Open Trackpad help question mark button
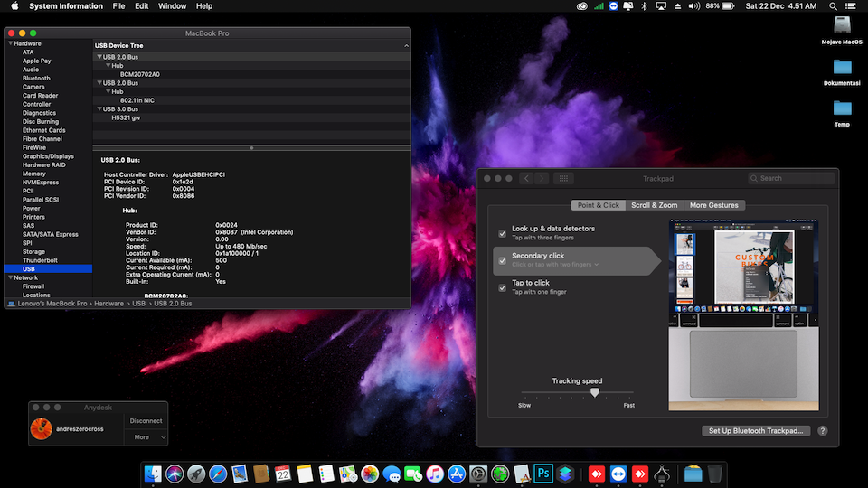Screen dimensions: 868x488 [x=823, y=430]
